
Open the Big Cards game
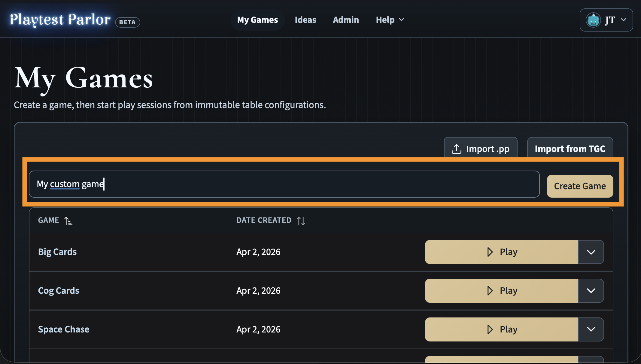[57, 252]
